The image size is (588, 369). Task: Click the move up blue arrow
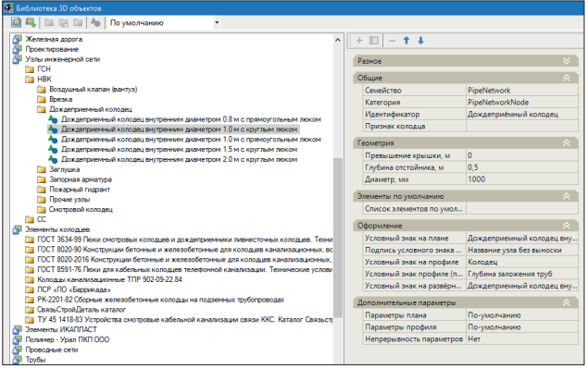pos(407,41)
